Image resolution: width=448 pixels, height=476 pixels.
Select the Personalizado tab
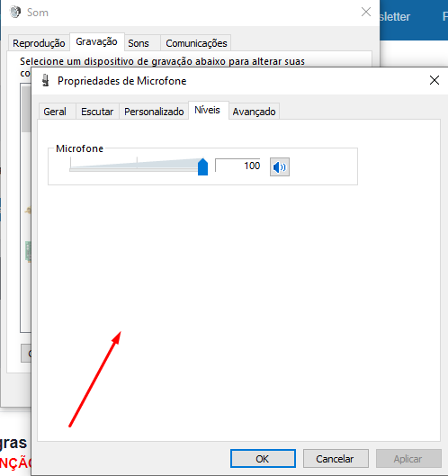click(154, 112)
